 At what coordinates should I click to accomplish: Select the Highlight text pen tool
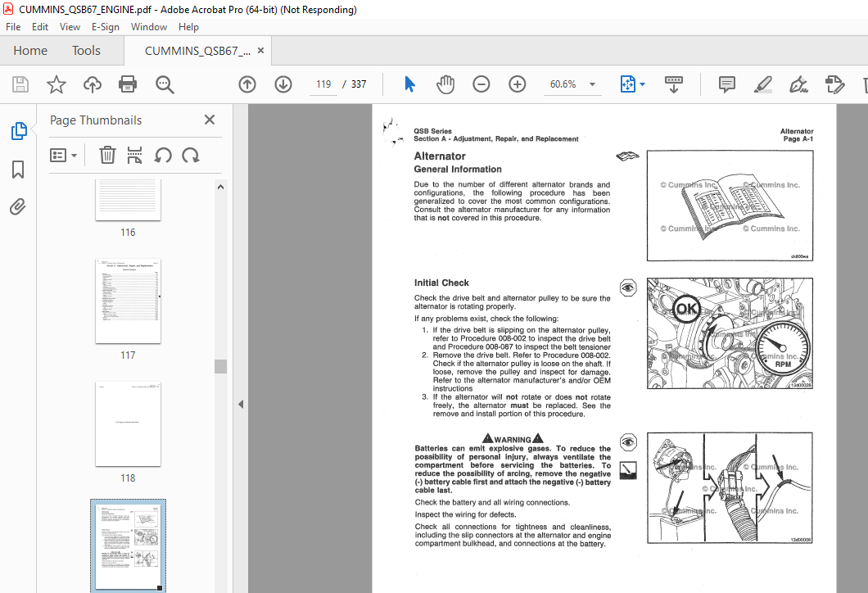click(763, 84)
